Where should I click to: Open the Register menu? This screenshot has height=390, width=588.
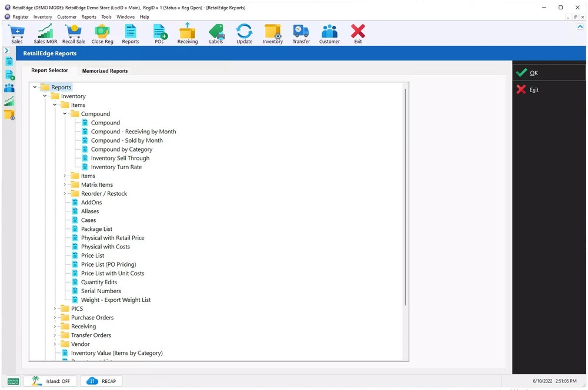point(20,16)
